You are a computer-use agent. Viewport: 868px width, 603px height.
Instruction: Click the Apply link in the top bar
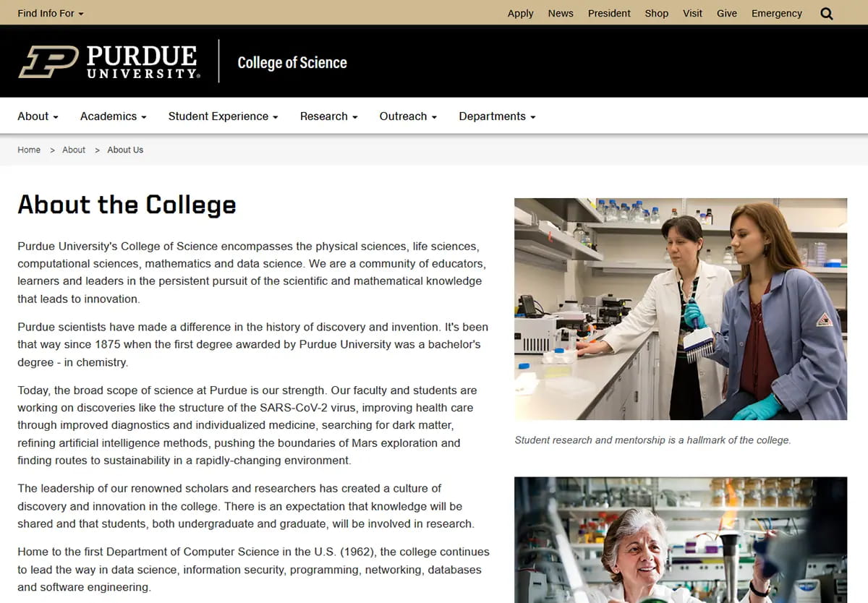point(520,12)
